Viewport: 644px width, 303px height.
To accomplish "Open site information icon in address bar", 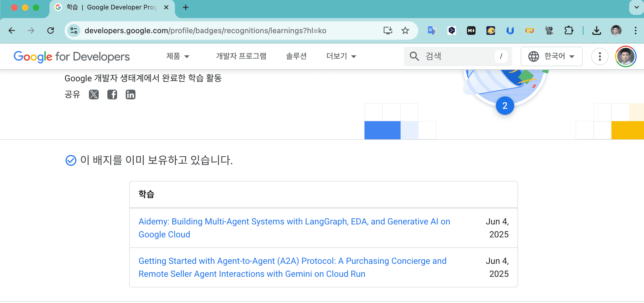I will pos(74,31).
